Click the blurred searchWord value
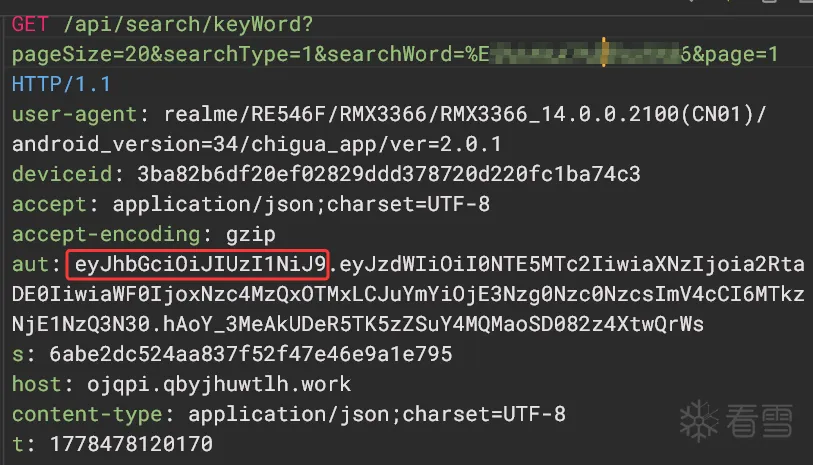The image size is (813, 465). coord(585,53)
